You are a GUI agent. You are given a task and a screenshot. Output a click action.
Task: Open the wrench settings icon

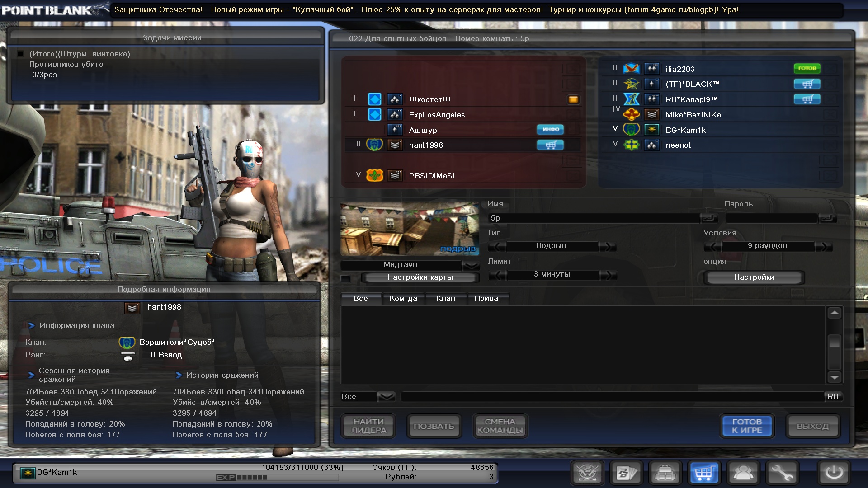(782, 473)
